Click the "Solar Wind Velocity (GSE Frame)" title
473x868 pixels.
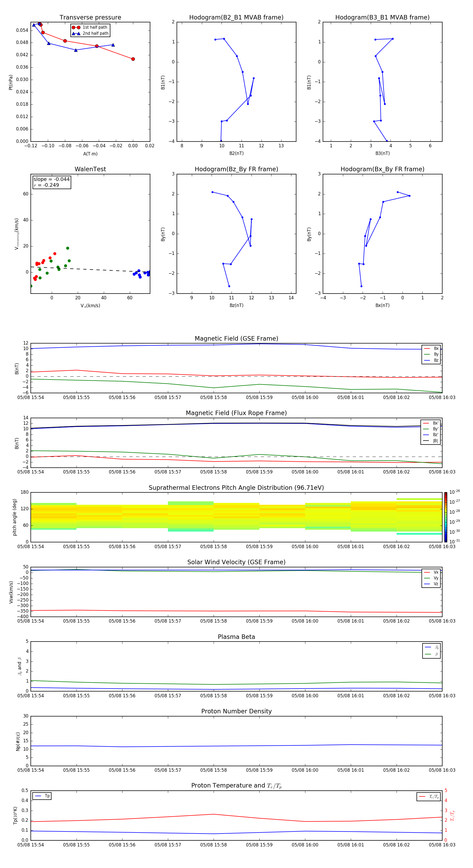click(236, 562)
